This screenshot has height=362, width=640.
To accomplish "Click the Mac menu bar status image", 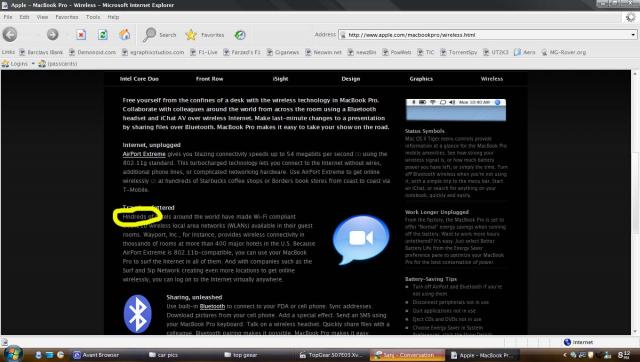I will [456, 109].
